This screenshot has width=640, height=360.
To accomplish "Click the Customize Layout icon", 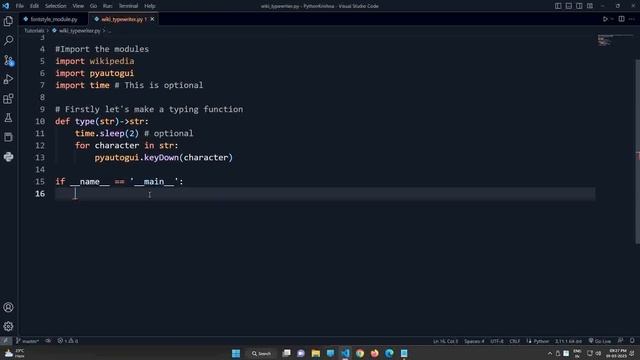I will [x=590, y=6].
